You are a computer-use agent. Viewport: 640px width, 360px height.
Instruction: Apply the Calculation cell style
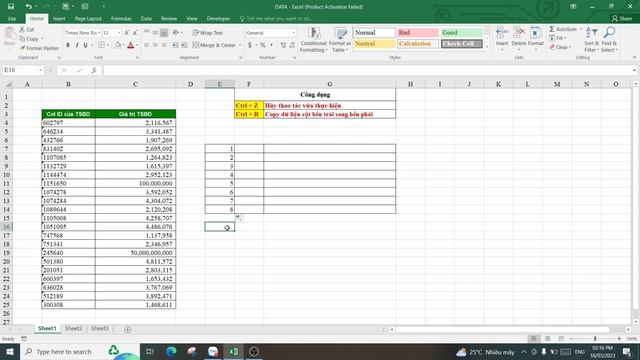tap(418, 44)
